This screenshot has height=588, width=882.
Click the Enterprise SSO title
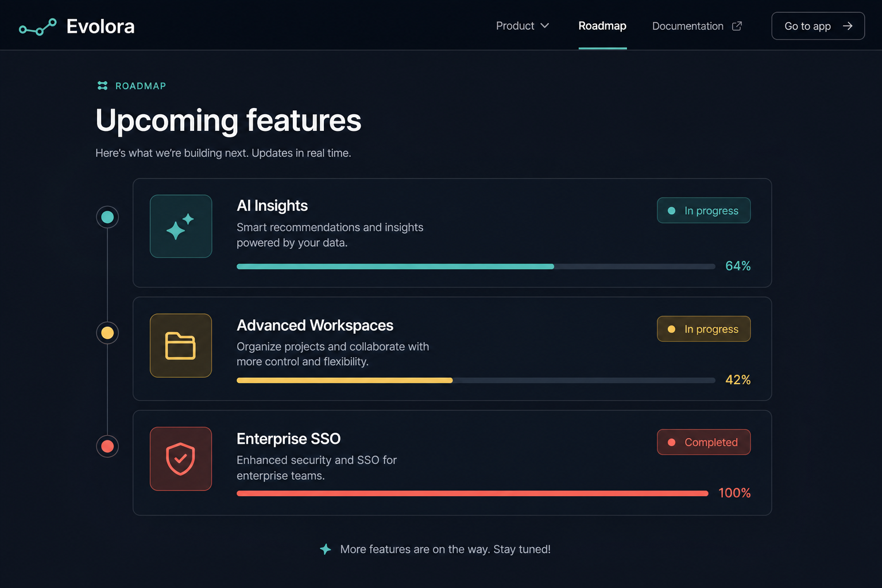click(x=288, y=439)
